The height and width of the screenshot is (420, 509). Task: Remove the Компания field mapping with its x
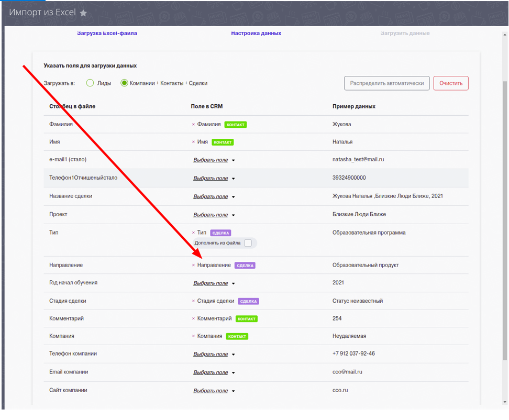point(193,336)
